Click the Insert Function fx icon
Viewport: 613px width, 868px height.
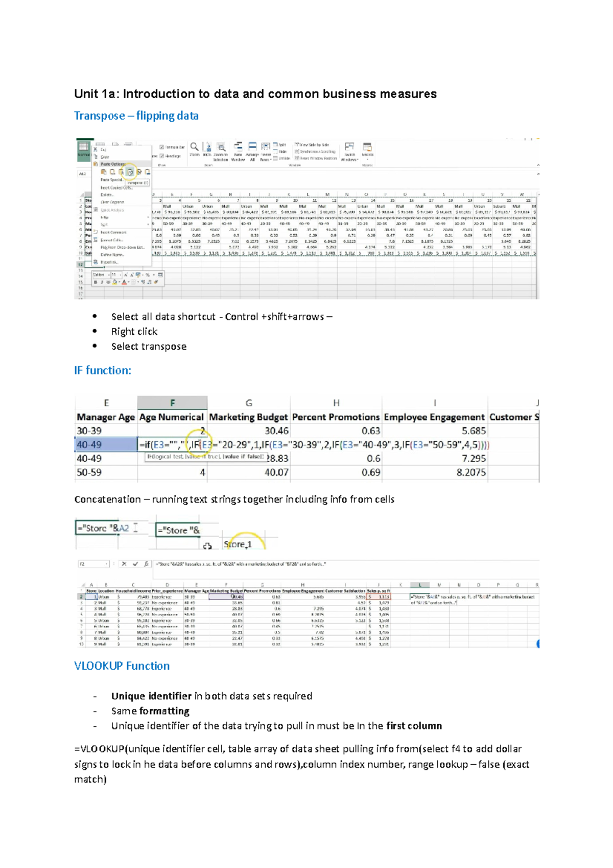tap(146, 564)
